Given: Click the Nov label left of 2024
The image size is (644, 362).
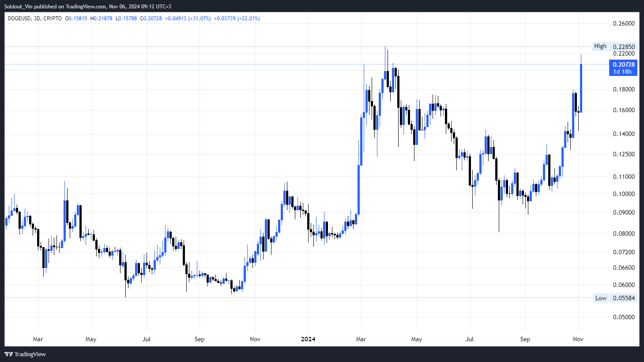Looking at the screenshot, I should click(255, 339).
